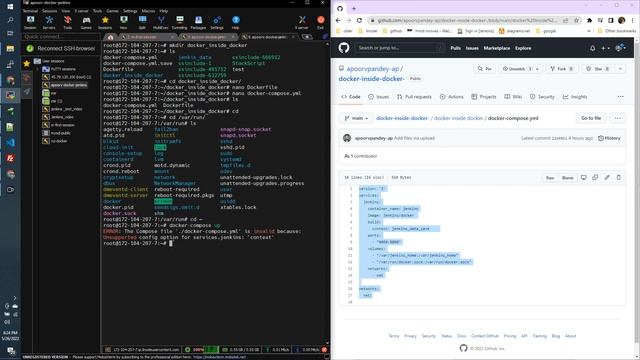Open the Sessions menu in MobaXterm menu bar
This screenshot has width=640, height=360.
pyautogui.click(x=50, y=11)
